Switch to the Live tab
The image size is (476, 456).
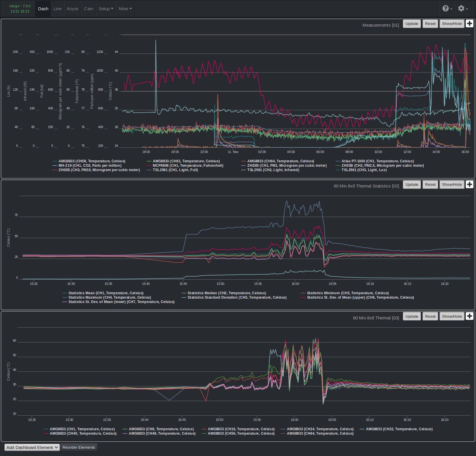click(57, 8)
